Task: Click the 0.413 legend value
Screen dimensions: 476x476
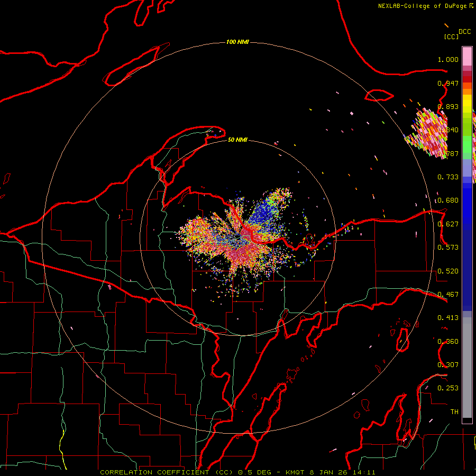Action: pos(448,318)
